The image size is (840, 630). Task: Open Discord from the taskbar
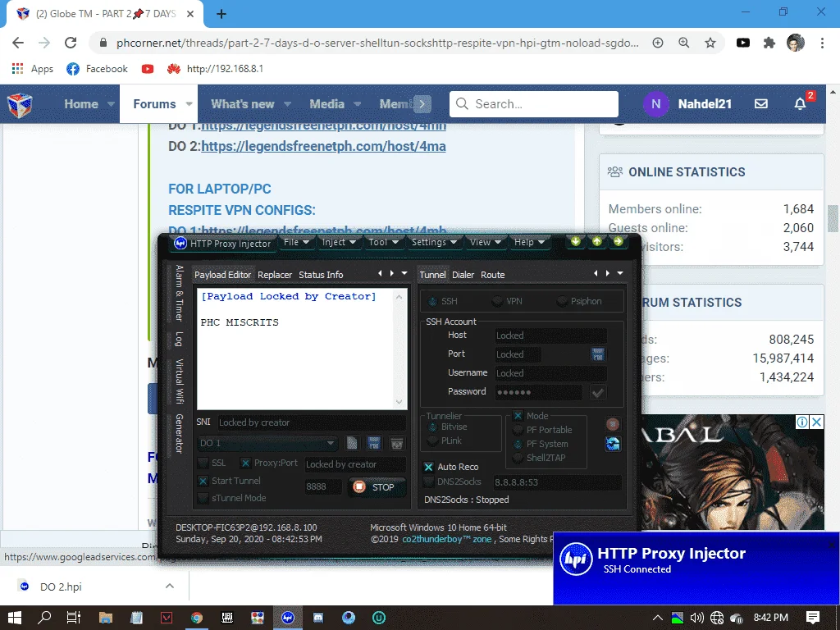pos(318,618)
